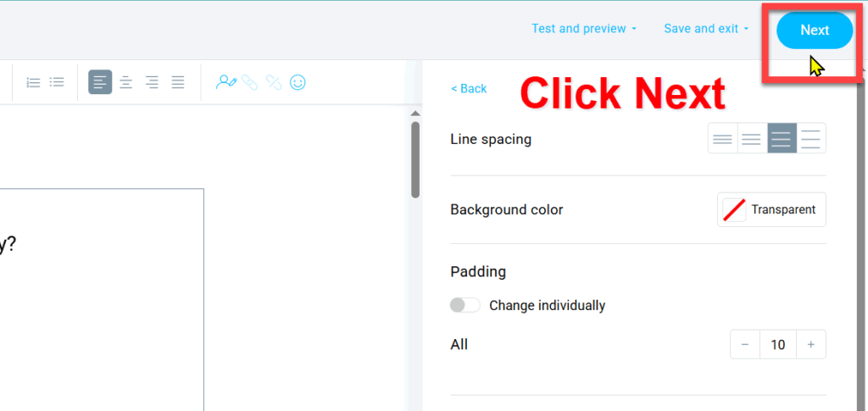This screenshot has width=868, height=411.
Task: Center-align the text
Action: (x=125, y=82)
